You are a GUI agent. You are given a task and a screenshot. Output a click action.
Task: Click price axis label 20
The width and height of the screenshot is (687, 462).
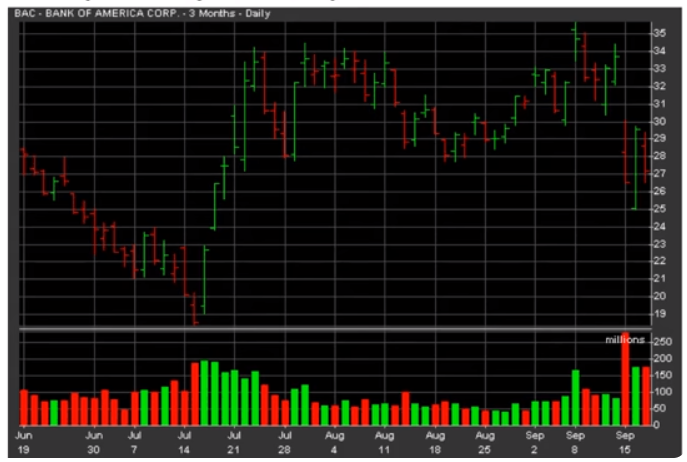[x=660, y=296]
